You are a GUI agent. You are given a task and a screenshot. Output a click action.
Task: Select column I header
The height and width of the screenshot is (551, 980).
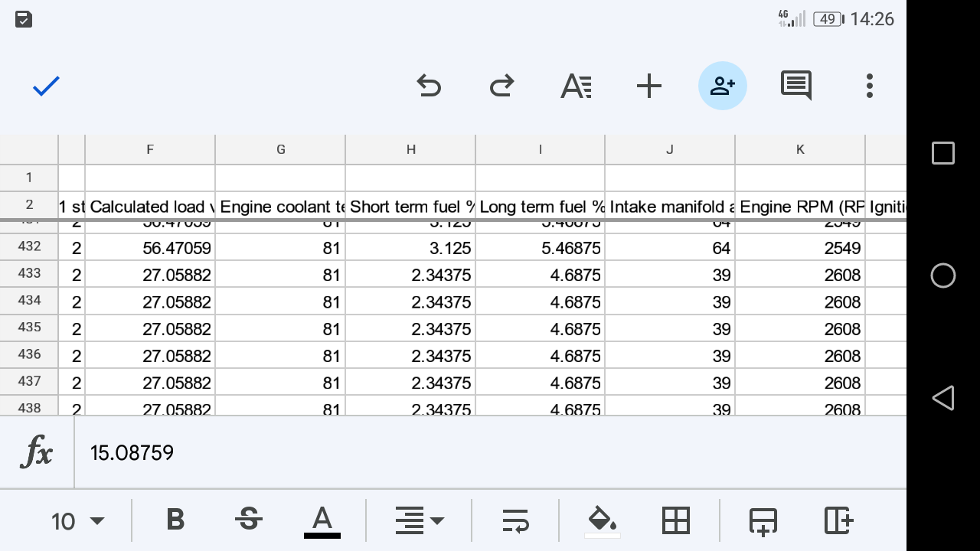[540, 149]
